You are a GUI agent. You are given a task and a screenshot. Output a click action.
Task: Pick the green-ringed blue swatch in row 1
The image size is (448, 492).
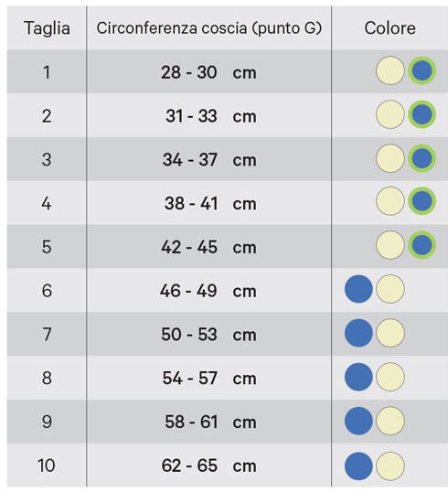pos(422,70)
